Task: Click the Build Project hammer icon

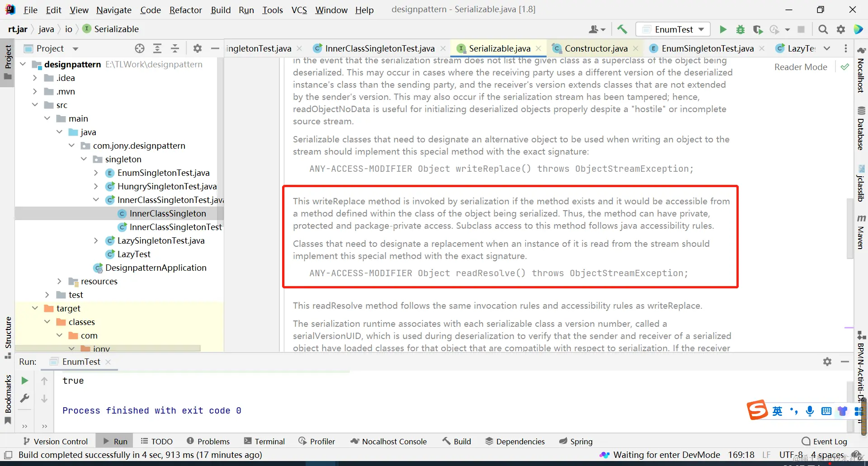Action: pos(622,29)
